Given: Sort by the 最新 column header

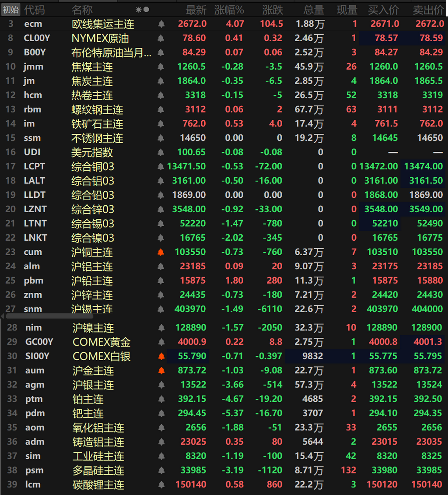Looking at the screenshot, I should pos(196,10).
